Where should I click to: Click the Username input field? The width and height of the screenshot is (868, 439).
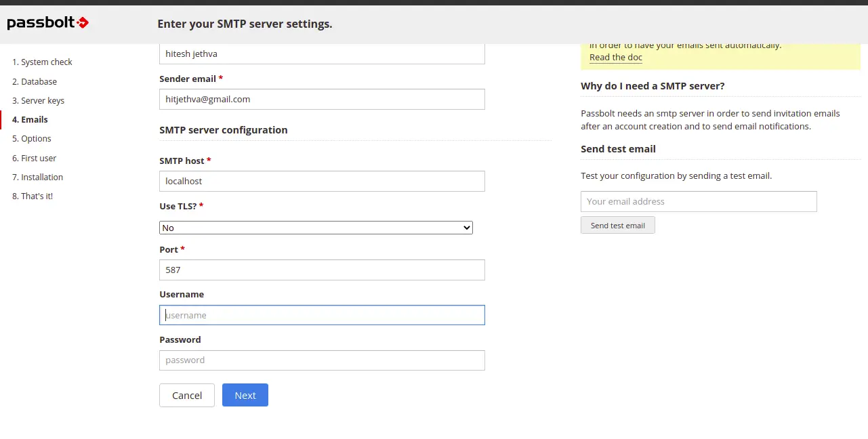(322, 315)
